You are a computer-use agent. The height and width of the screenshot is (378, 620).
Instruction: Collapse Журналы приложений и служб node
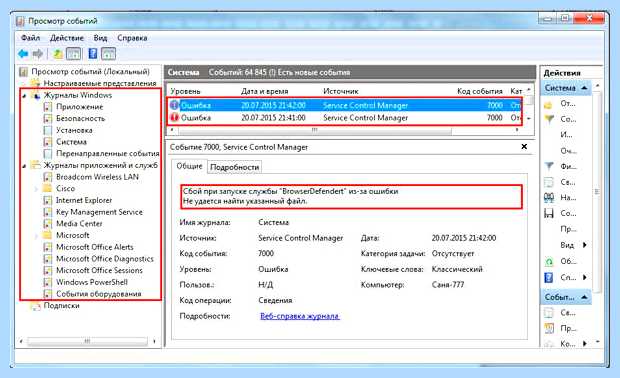(x=24, y=166)
